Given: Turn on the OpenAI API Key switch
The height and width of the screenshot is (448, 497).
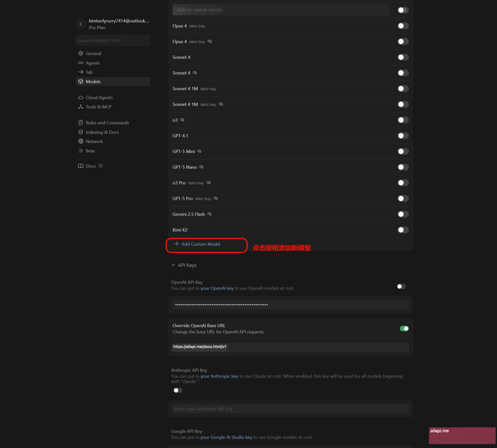Looking at the screenshot, I should (401, 287).
